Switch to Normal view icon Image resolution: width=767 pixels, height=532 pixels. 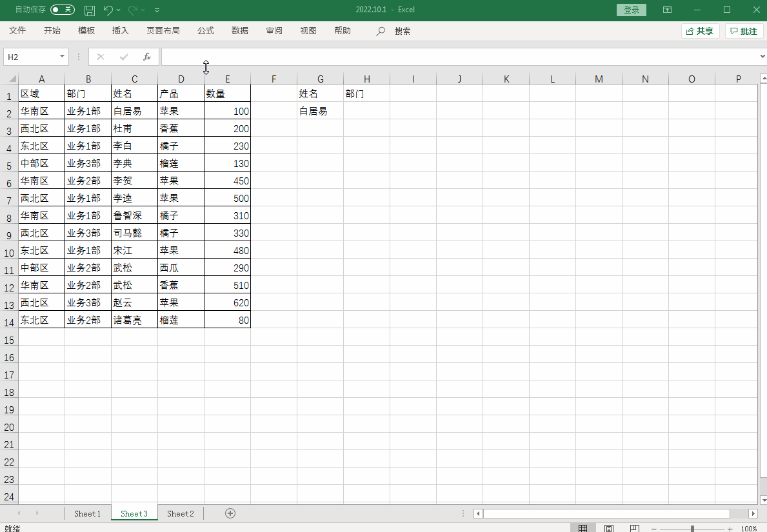click(x=583, y=528)
